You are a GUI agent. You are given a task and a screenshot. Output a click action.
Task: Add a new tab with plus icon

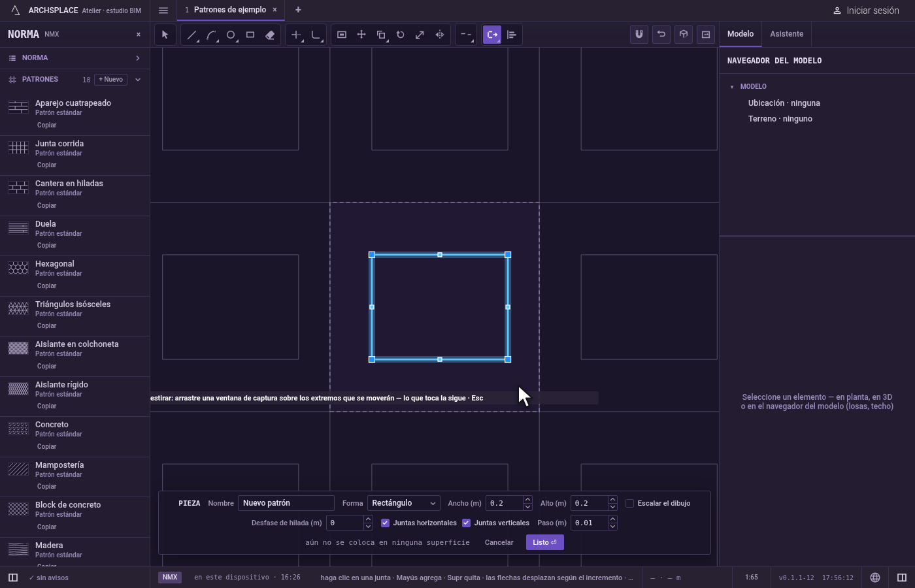[x=298, y=10]
